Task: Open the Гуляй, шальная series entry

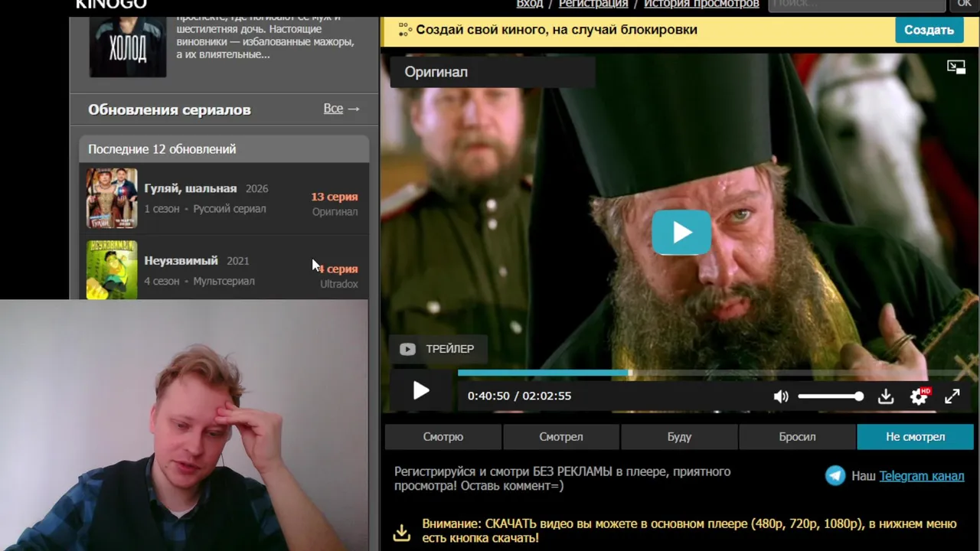Action: pos(224,198)
